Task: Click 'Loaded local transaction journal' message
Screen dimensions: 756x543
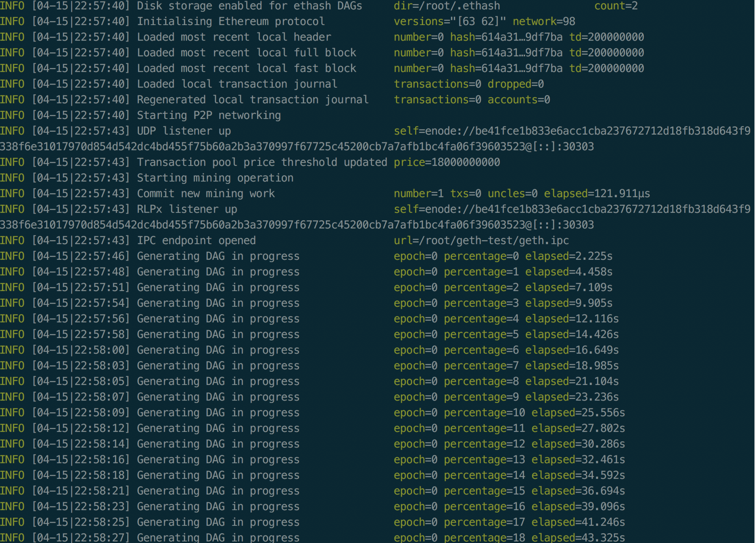Action: 237,84
